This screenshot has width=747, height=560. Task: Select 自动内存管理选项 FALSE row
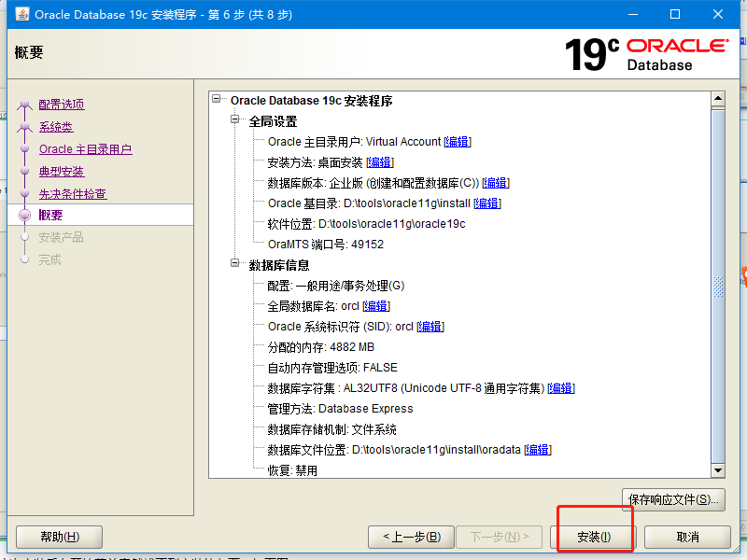coord(332,368)
